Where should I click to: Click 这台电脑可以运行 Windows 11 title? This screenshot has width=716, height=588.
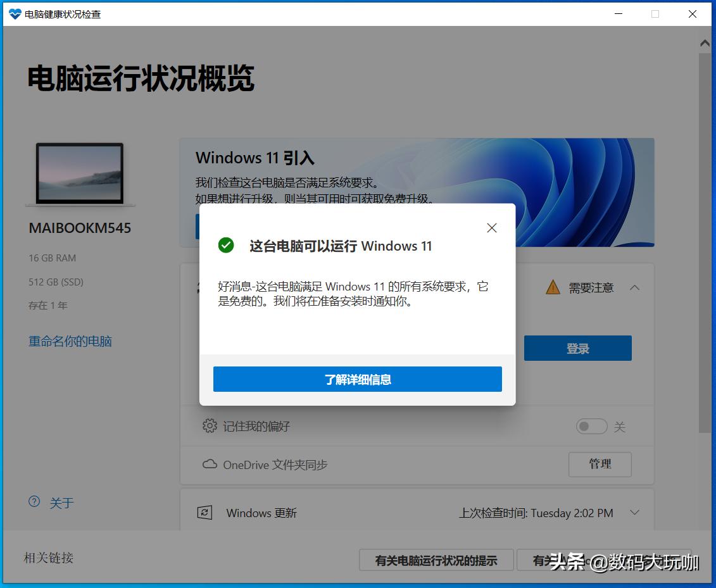point(341,246)
